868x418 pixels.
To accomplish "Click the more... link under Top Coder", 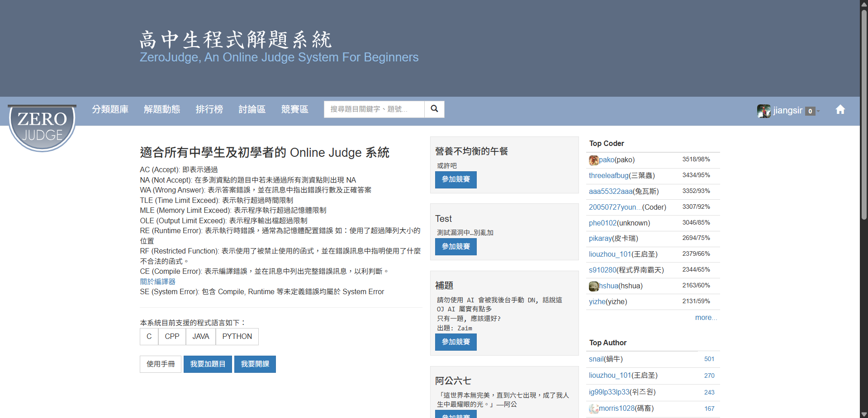I will click(x=706, y=318).
